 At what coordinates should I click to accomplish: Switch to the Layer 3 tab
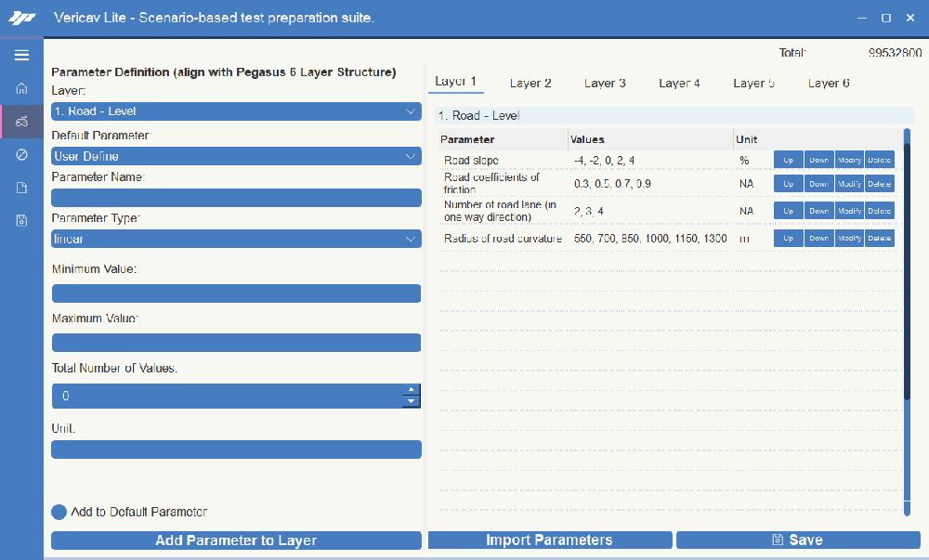605,83
